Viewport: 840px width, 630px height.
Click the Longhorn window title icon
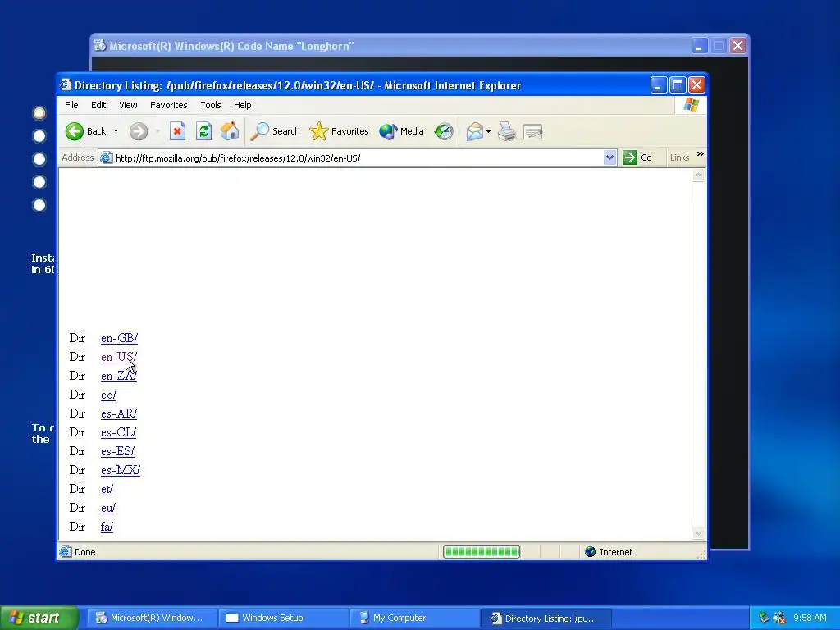click(100, 46)
